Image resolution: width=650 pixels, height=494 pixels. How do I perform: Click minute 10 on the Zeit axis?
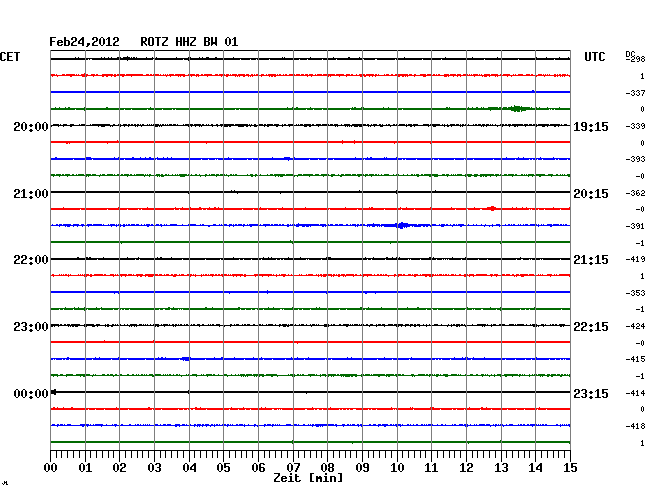[x=397, y=467]
